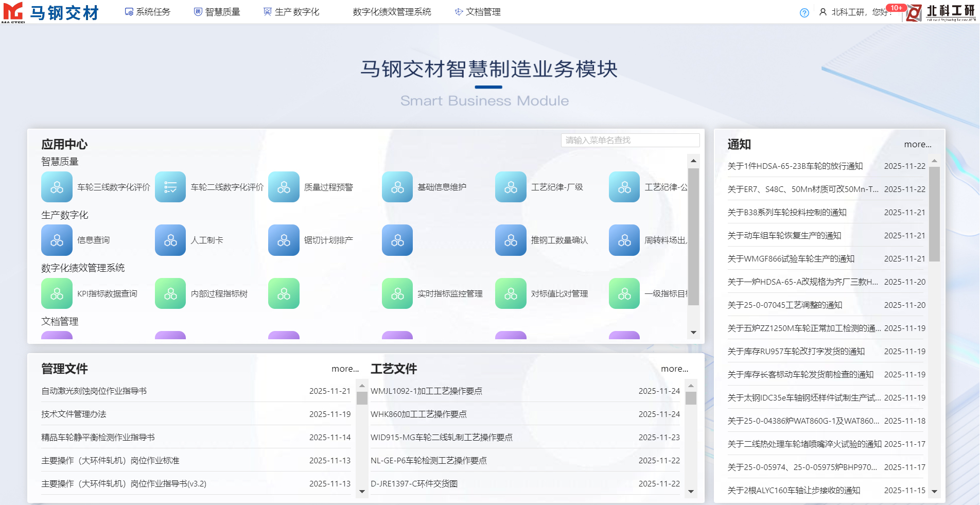Click the 请输入菜单名查找 search box
The width and height of the screenshot is (980, 505).
(629, 140)
